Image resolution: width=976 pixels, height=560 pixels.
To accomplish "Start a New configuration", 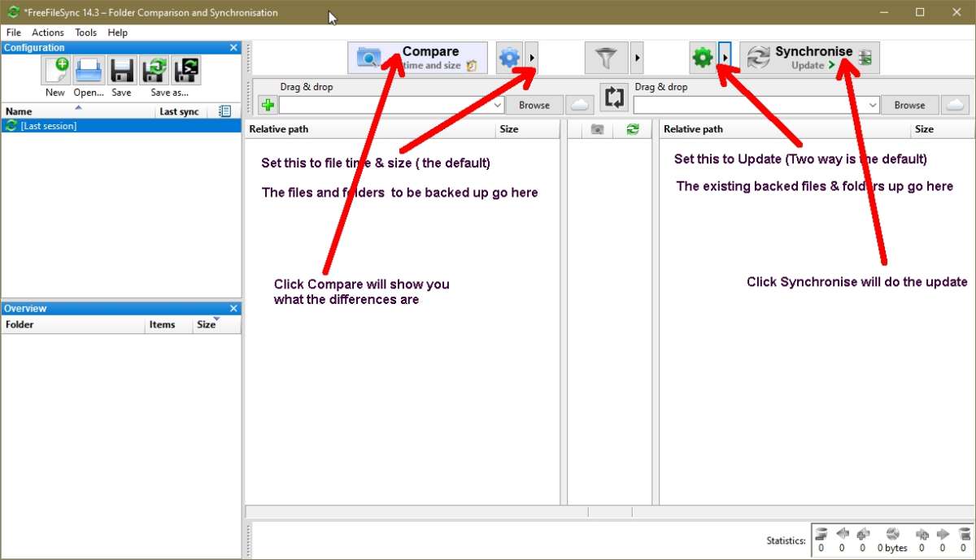I will click(x=56, y=71).
